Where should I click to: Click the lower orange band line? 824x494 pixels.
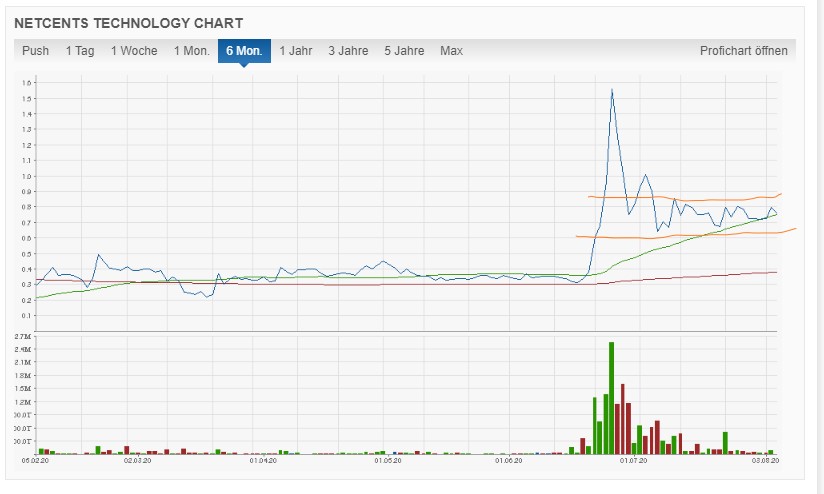(683, 234)
